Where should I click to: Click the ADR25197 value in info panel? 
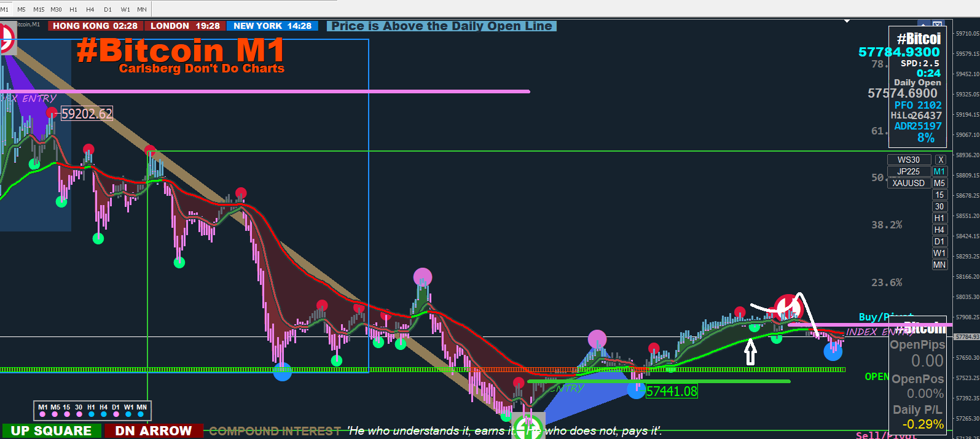pyautogui.click(x=918, y=126)
